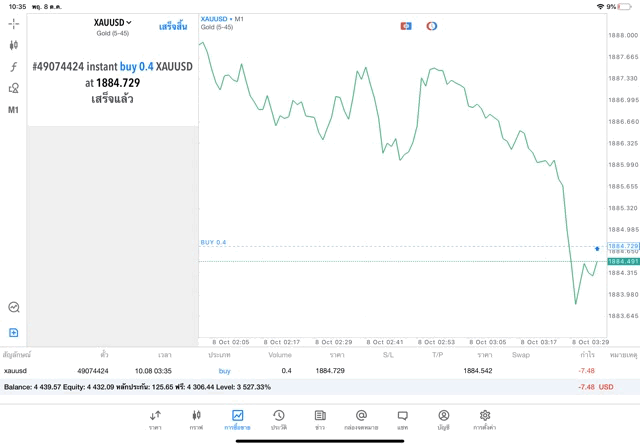This screenshot has width=640, height=447.
Task: Sort positions by the Volume column header
Action: click(280, 354)
